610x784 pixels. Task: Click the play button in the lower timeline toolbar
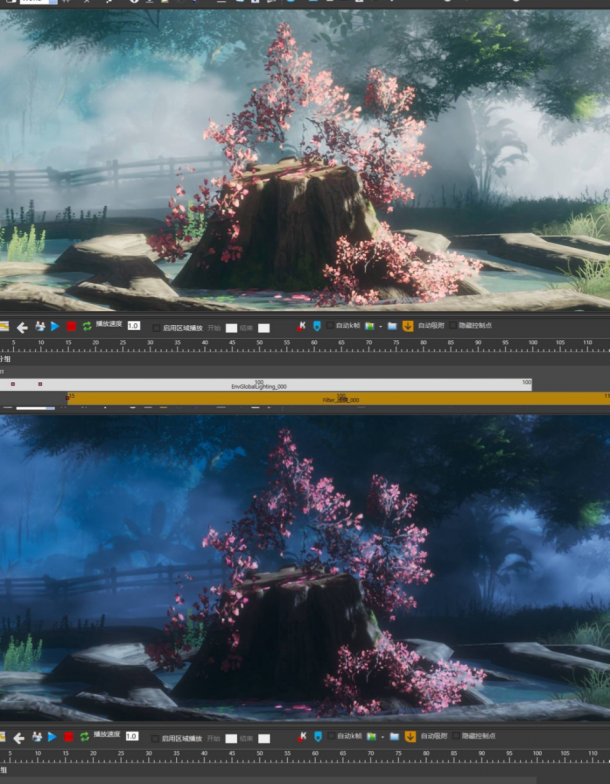(x=53, y=738)
